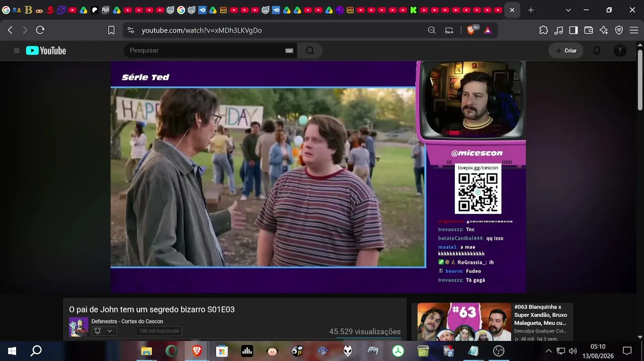Open Windows taskbar search
Viewport: 644px width, 361px height.
click(36, 351)
